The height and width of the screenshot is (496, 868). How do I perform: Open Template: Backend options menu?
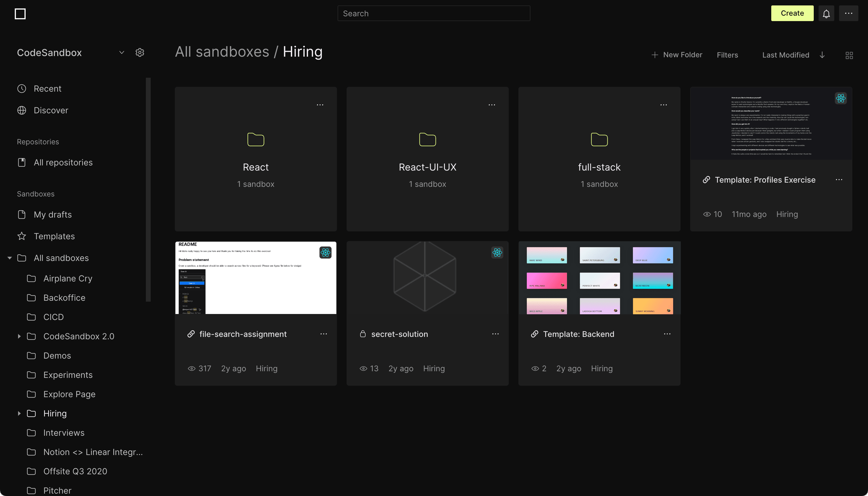[667, 334]
